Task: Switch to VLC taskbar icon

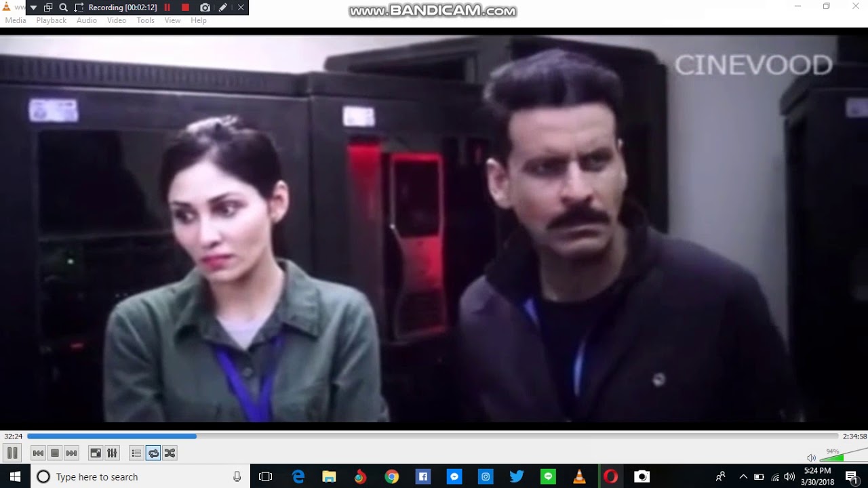Action: [x=579, y=476]
